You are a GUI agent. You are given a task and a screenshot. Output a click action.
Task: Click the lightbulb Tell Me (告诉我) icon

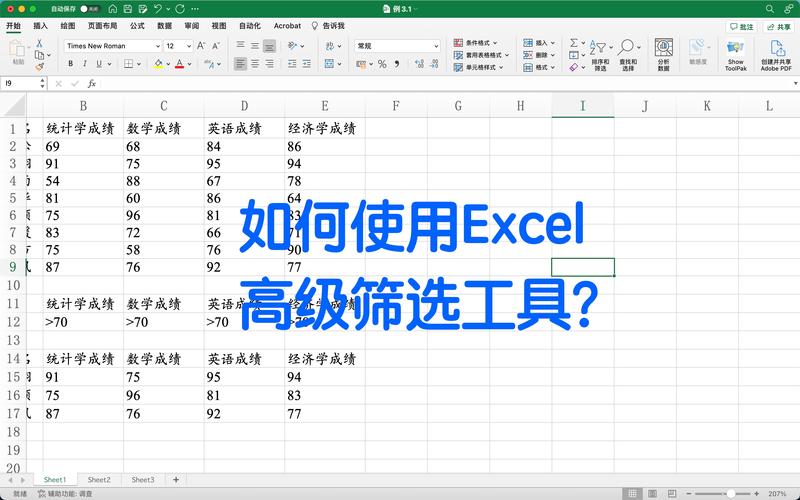[315, 26]
